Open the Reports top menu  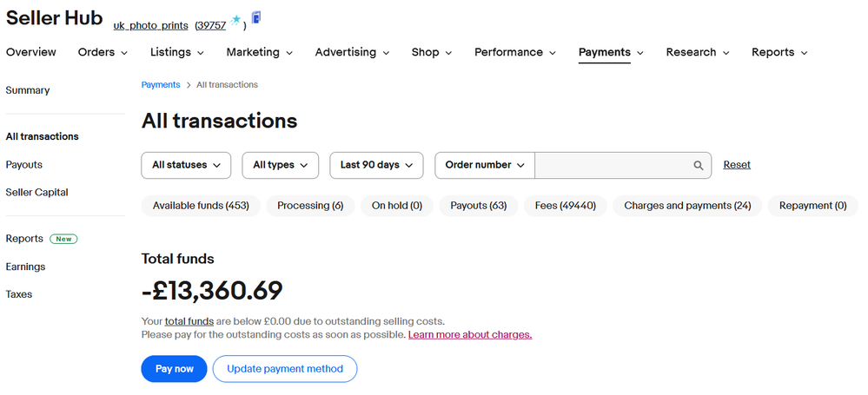point(779,52)
